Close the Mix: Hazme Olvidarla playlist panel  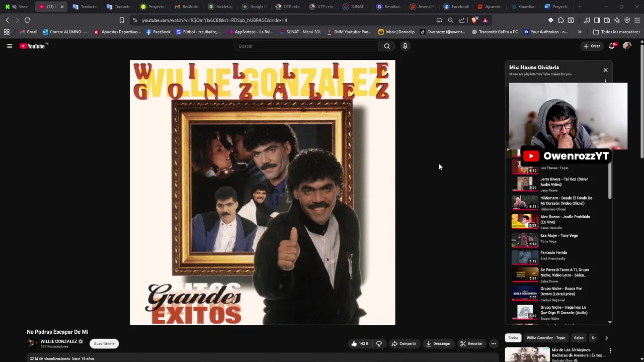pos(605,70)
